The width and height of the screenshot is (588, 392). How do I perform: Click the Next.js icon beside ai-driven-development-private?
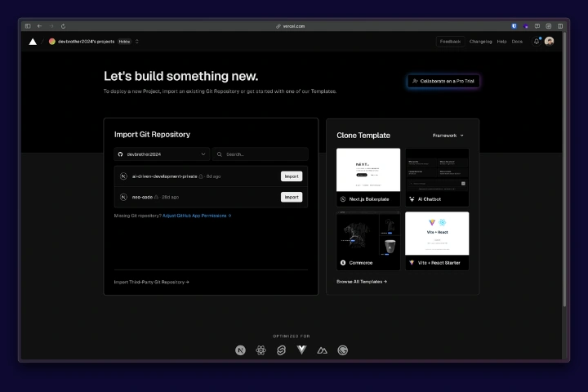123,176
